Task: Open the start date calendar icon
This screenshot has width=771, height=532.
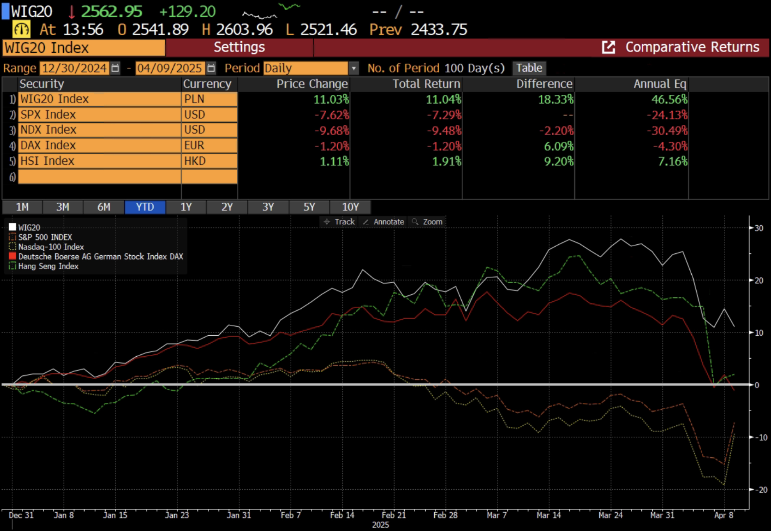Action: 115,68
